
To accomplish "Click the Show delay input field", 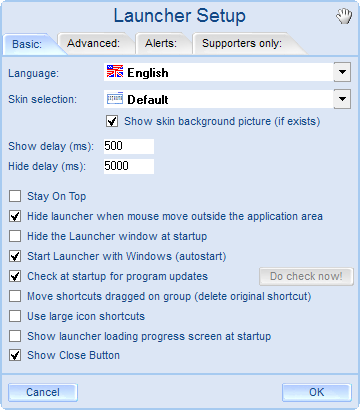I will coord(129,146).
